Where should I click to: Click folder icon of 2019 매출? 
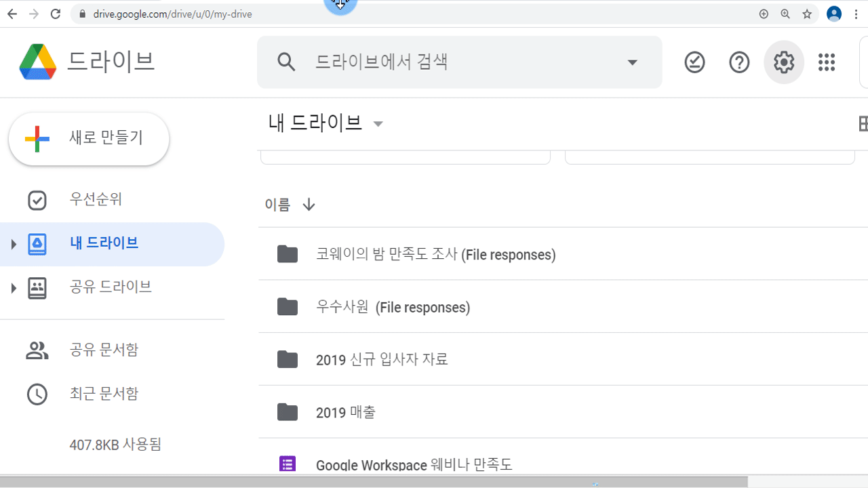[x=288, y=411]
